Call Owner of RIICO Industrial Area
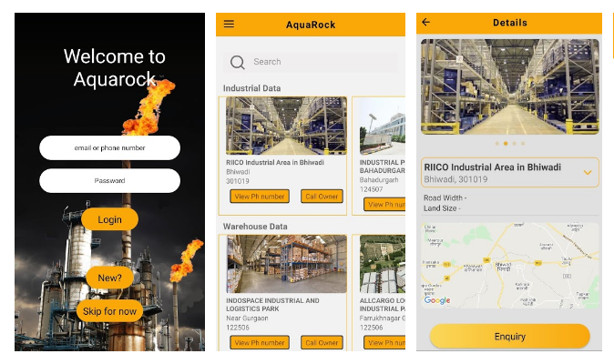The image size is (614, 364). tap(322, 197)
